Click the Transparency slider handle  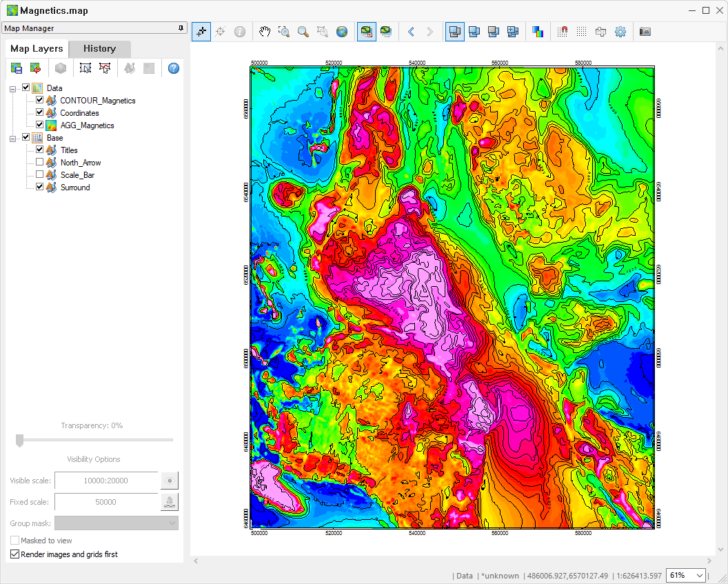point(19,441)
